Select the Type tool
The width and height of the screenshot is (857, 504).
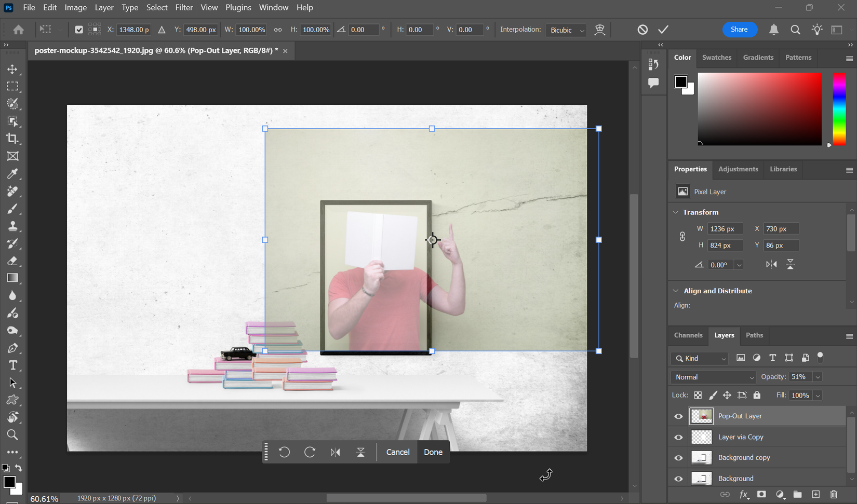point(13,365)
